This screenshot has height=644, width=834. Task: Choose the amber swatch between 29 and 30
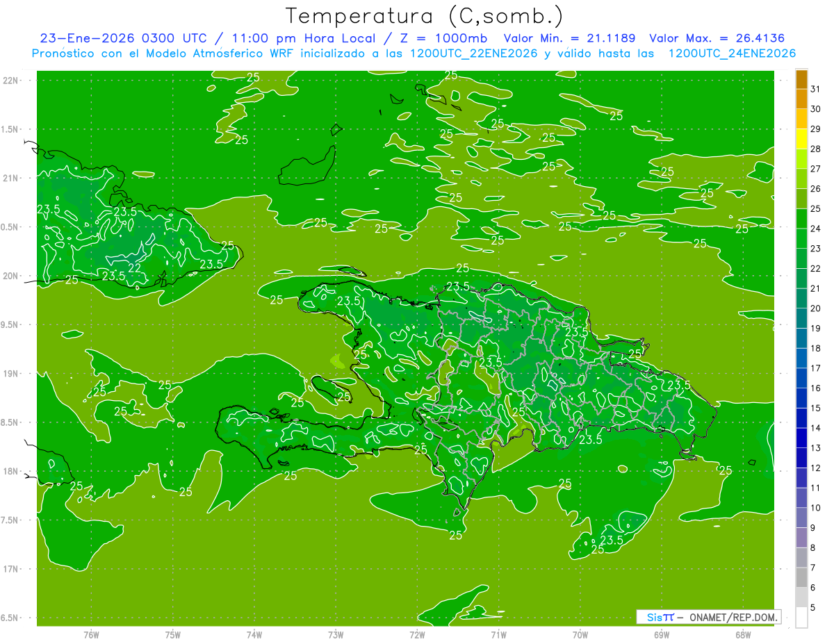pos(801,119)
